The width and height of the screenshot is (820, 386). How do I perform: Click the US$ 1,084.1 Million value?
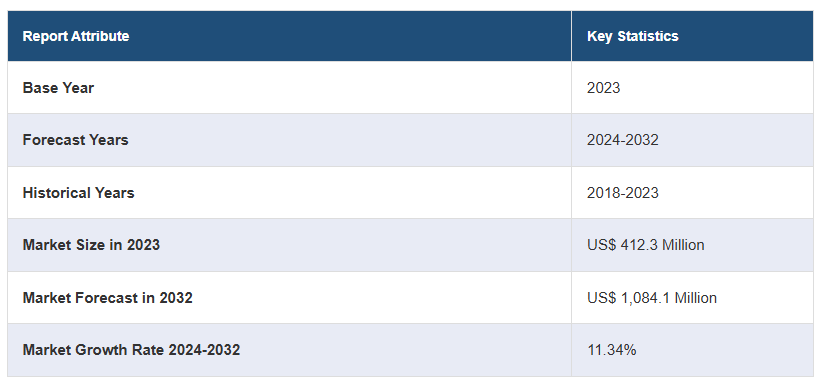pyautogui.click(x=652, y=298)
